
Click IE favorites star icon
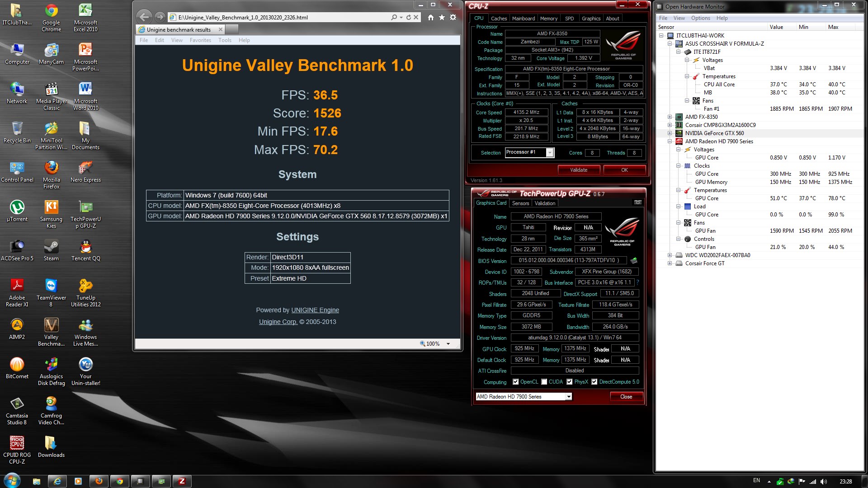[442, 17]
